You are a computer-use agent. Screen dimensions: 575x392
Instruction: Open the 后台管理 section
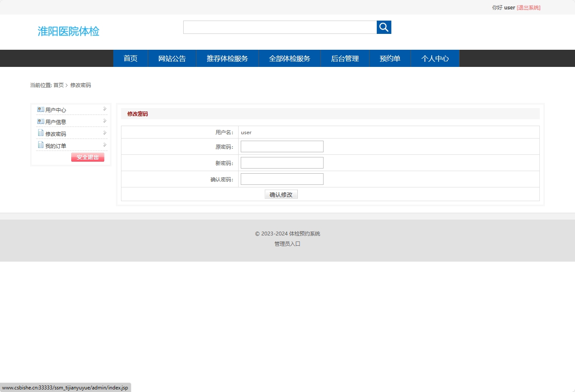point(345,58)
